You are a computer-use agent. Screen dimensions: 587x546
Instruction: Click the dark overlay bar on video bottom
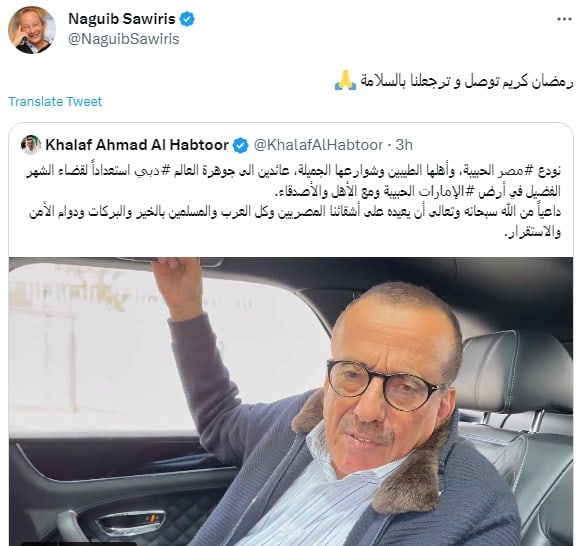(79, 544)
